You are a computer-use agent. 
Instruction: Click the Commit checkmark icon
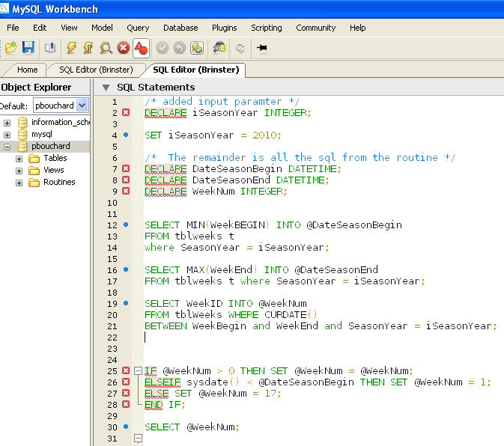pos(163,48)
